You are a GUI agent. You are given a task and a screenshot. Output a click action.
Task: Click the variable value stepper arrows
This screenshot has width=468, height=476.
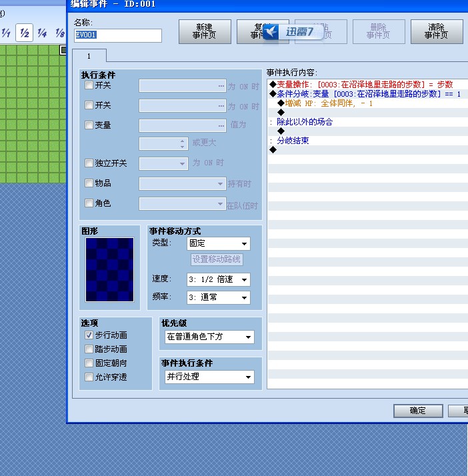click(182, 144)
